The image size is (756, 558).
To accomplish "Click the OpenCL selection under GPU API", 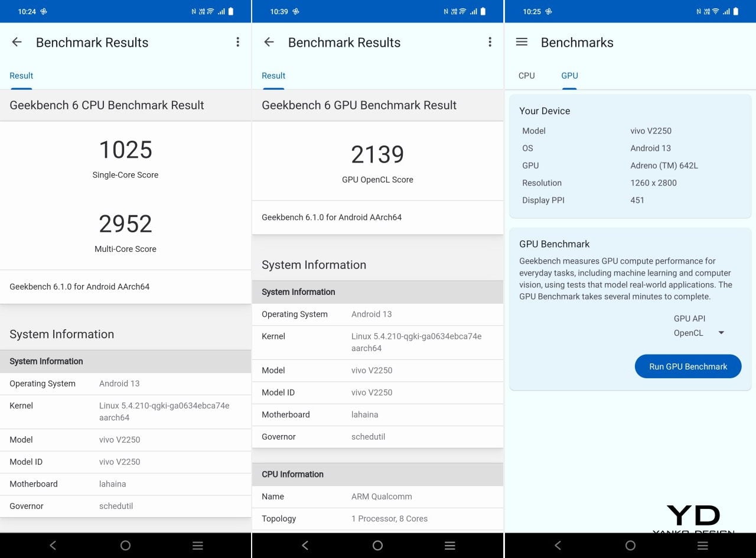I will (689, 333).
